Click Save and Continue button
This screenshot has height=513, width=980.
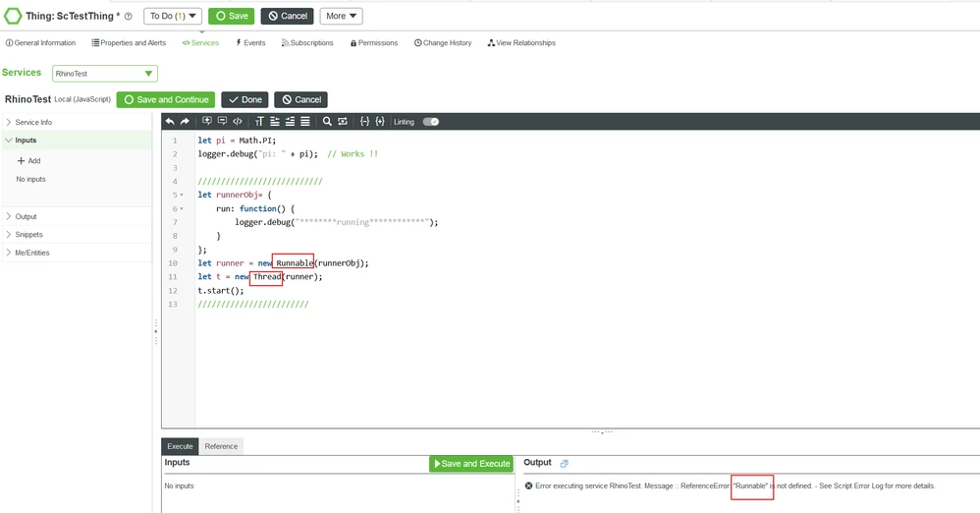click(166, 99)
